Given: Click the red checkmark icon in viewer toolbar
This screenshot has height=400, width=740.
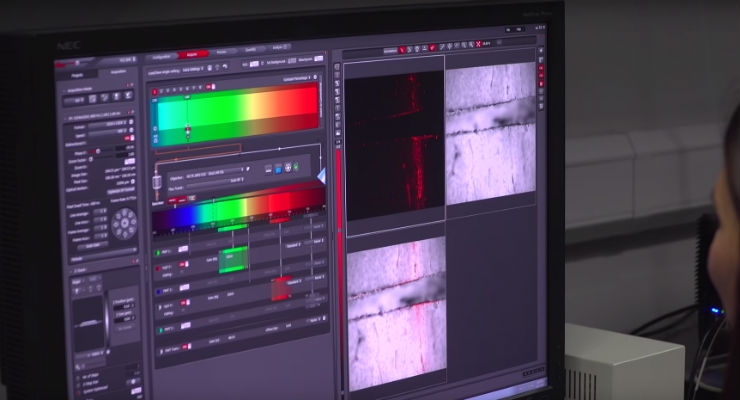Looking at the screenshot, I should pyautogui.click(x=433, y=47).
